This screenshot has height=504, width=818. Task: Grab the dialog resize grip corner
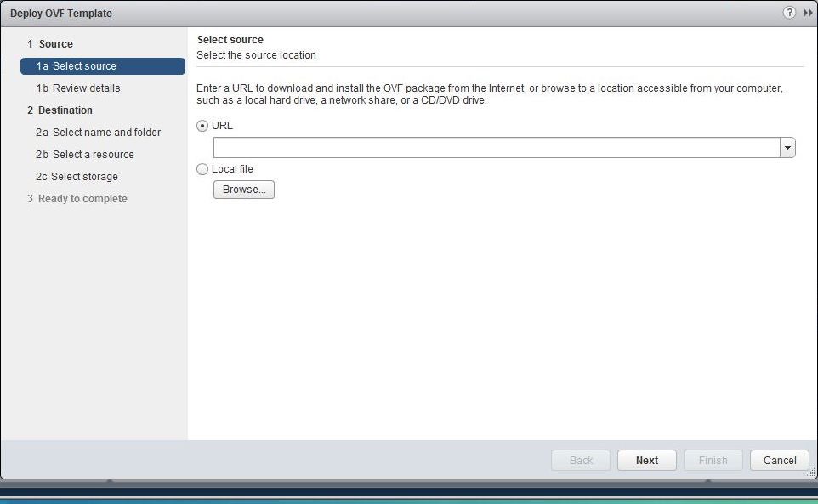click(812, 473)
